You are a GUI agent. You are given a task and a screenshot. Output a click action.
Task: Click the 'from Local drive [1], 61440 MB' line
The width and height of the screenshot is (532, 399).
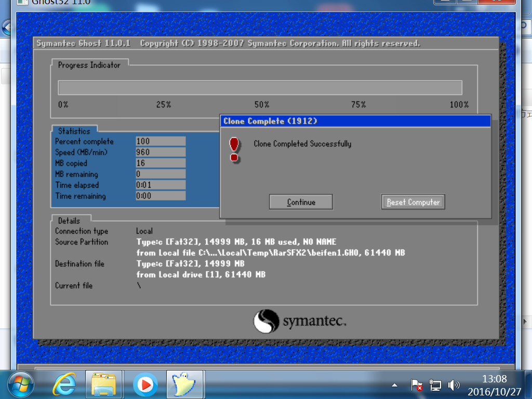(201, 274)
